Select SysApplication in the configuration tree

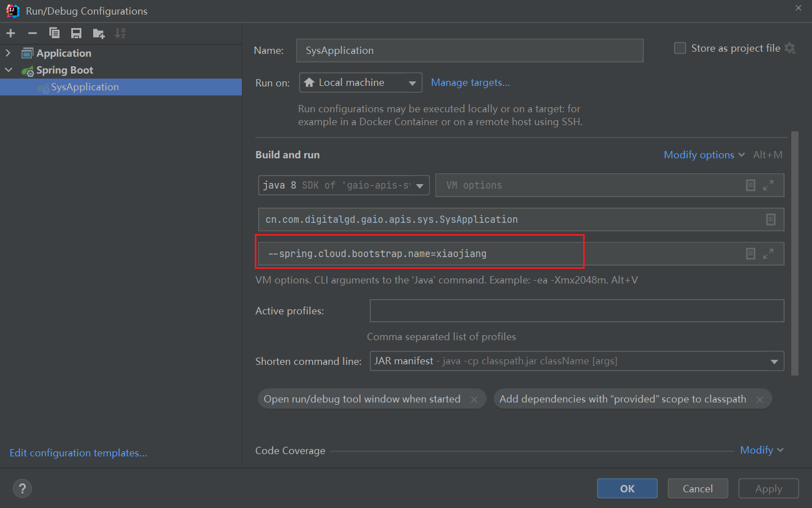pyautogui.click(x=85, y=87)
